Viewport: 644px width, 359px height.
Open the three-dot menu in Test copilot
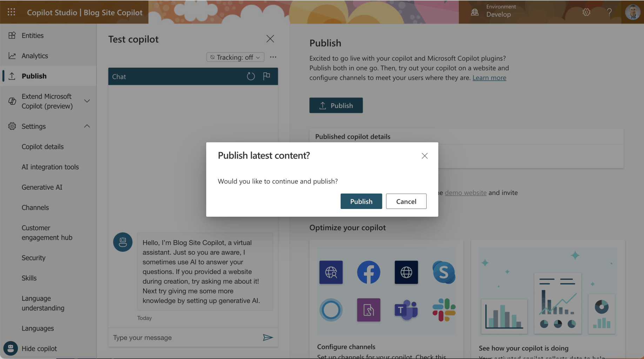coord(273,57)
